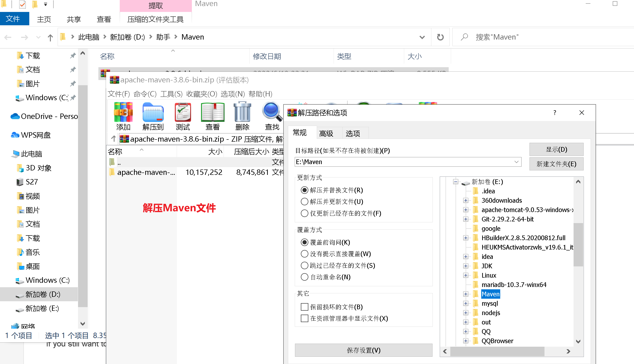The height and width of the screenshot is (364, 634).
Task: Open WinRAR 收藏夹(O) menu
Action: click(202, 94)
